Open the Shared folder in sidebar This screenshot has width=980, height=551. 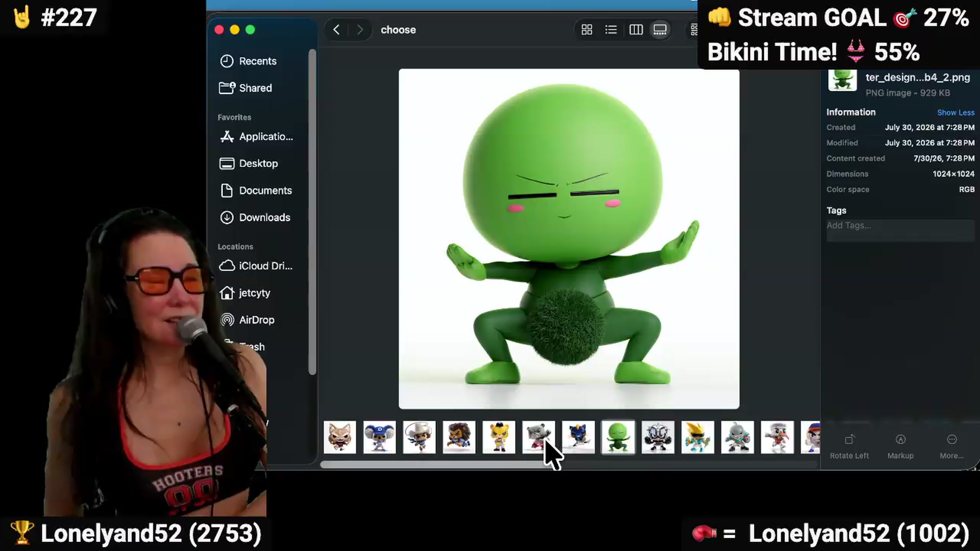[x=246, y=88]
